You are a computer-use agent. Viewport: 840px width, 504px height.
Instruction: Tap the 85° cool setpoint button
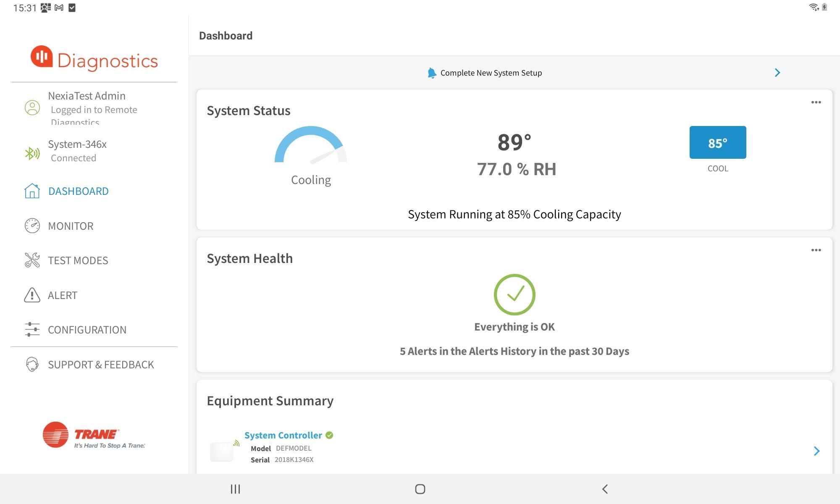[718, 142]
